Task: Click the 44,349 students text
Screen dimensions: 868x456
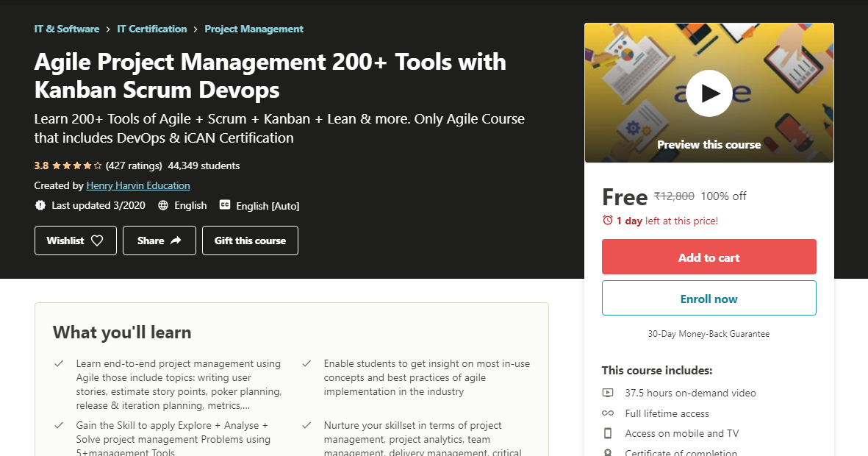Action: click(x=204, y=165)
